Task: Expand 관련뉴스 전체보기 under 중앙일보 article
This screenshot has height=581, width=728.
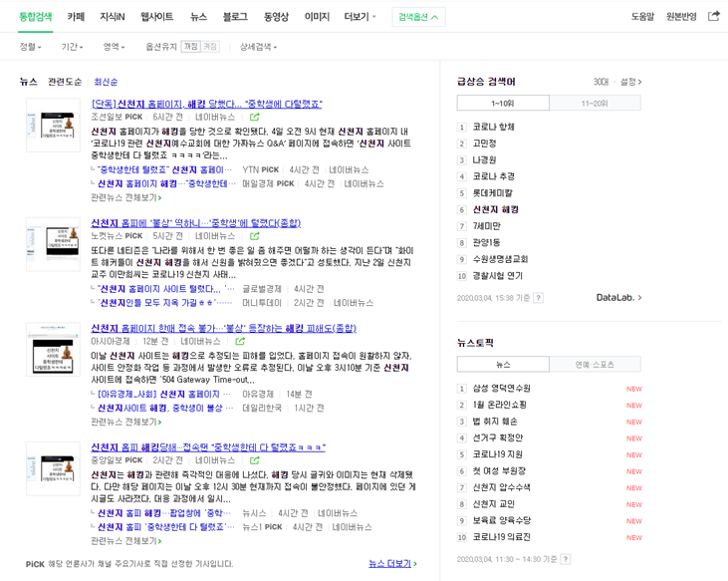Action: pos(125,541)
